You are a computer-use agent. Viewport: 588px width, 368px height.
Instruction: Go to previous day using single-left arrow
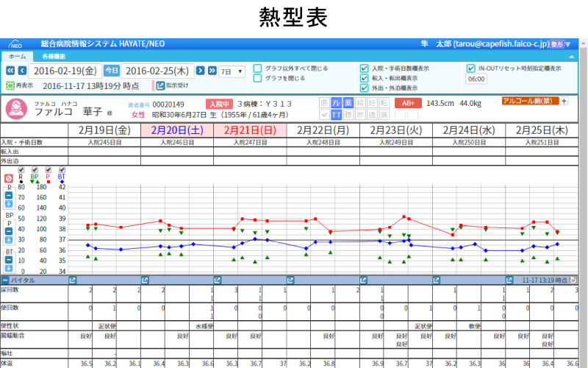[21, 71]
